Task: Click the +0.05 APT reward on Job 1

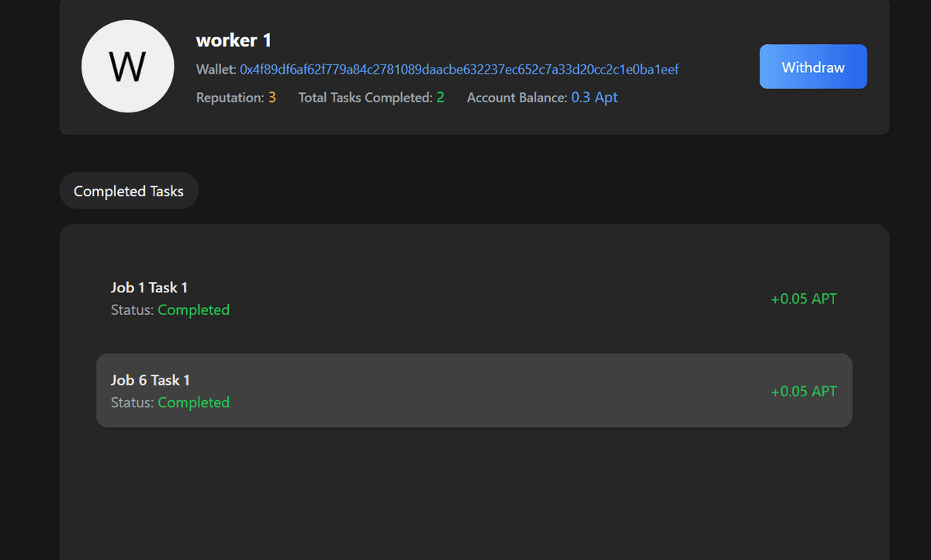Action: 804,298
